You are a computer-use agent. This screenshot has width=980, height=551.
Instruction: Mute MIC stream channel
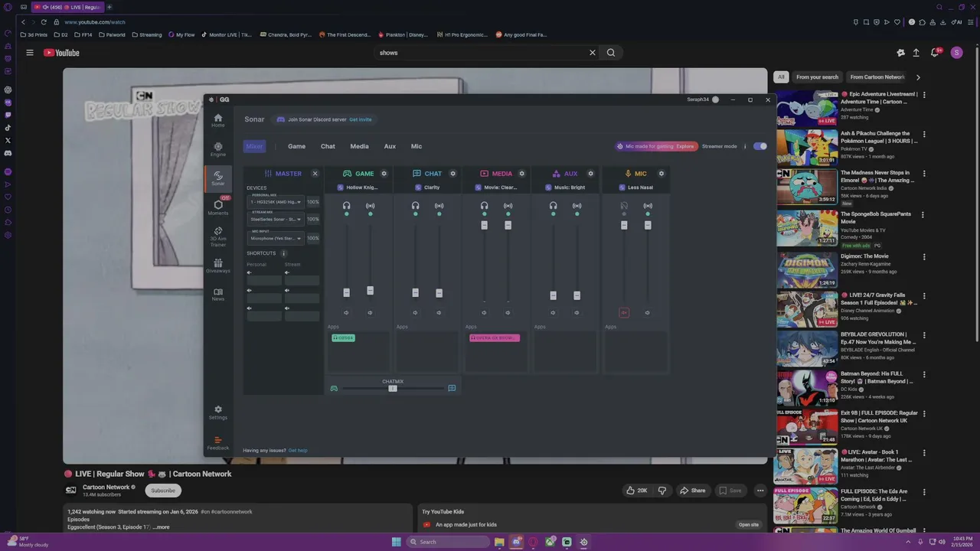[647, 313]
